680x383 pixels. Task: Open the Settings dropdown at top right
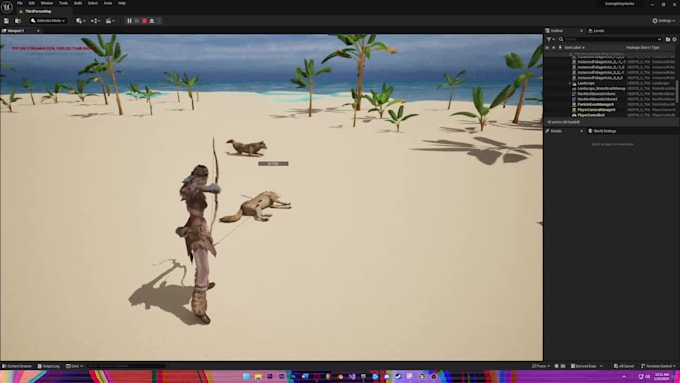(664, 21)
